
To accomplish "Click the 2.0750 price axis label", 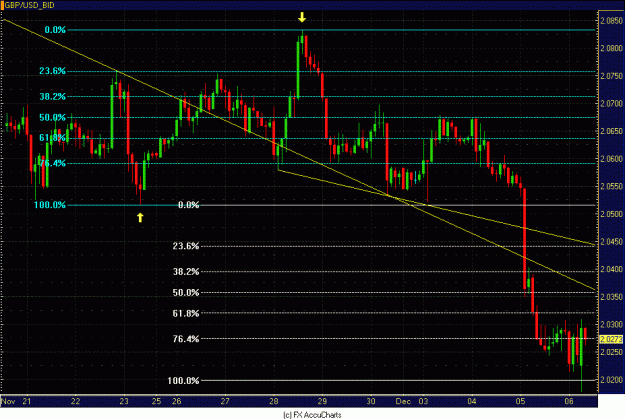I will click(x=611, y=76).
